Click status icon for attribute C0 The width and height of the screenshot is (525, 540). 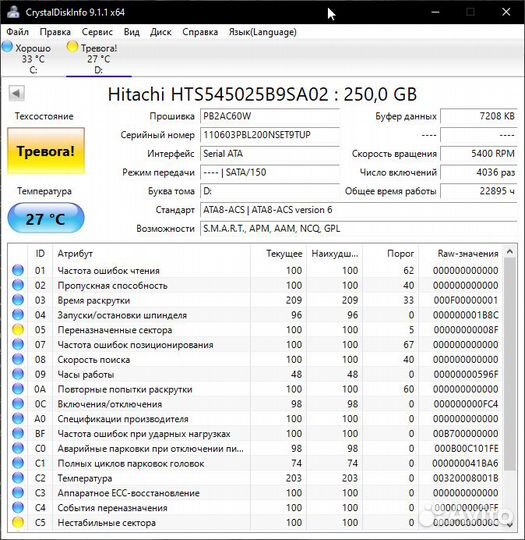18,448
